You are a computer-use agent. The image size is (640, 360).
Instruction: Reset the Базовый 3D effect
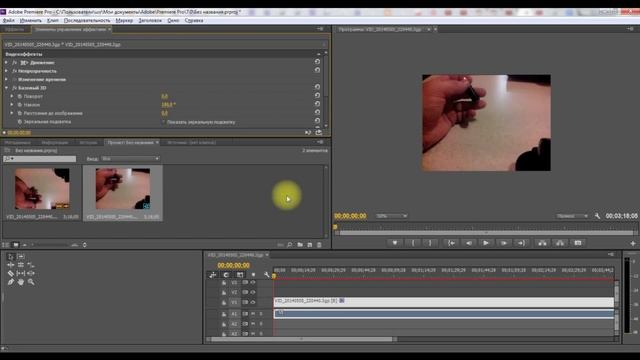(317, 87)
